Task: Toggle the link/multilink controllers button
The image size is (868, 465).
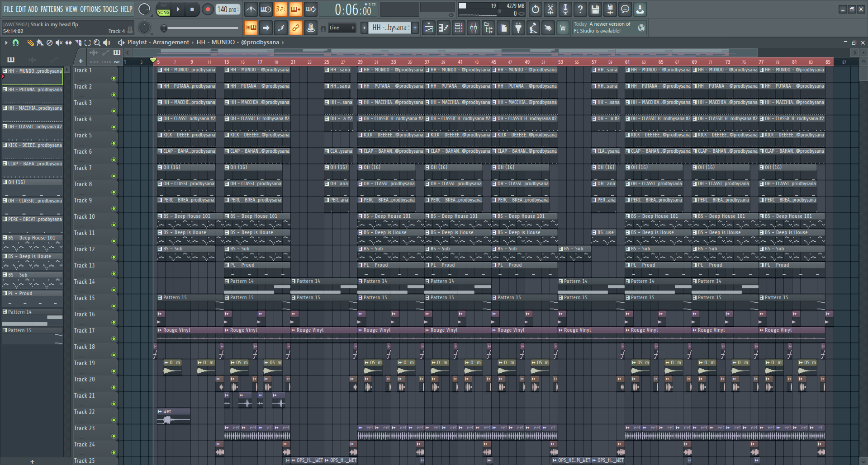Action: click(x=296, y=28)
